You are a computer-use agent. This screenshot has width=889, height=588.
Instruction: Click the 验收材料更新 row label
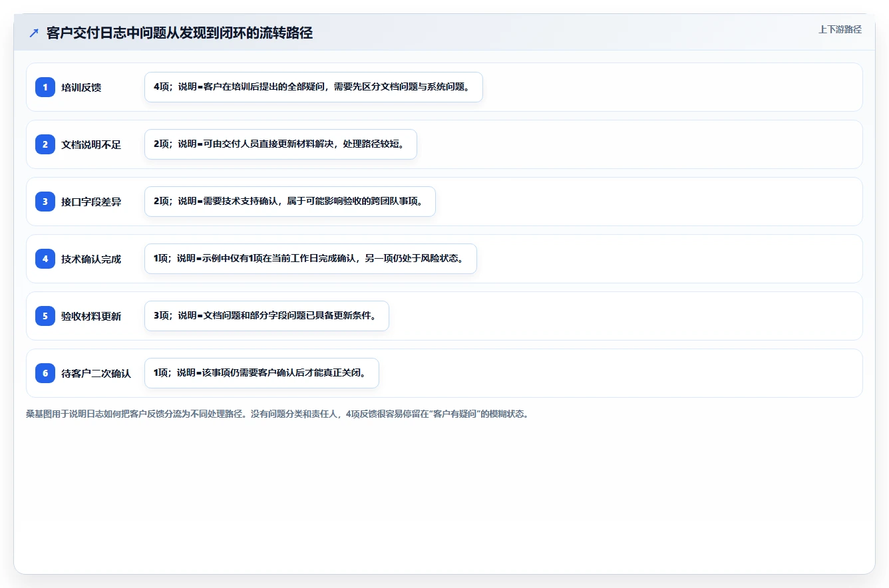(x=91, y=316)
